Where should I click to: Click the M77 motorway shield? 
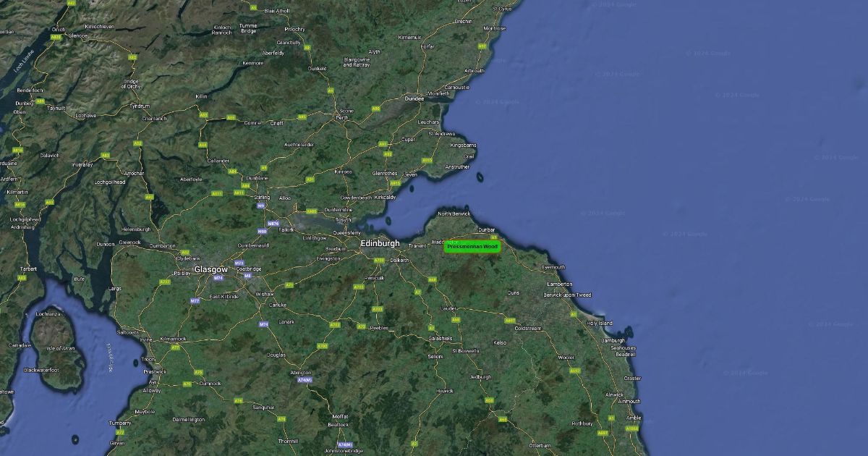click(195, 301)
